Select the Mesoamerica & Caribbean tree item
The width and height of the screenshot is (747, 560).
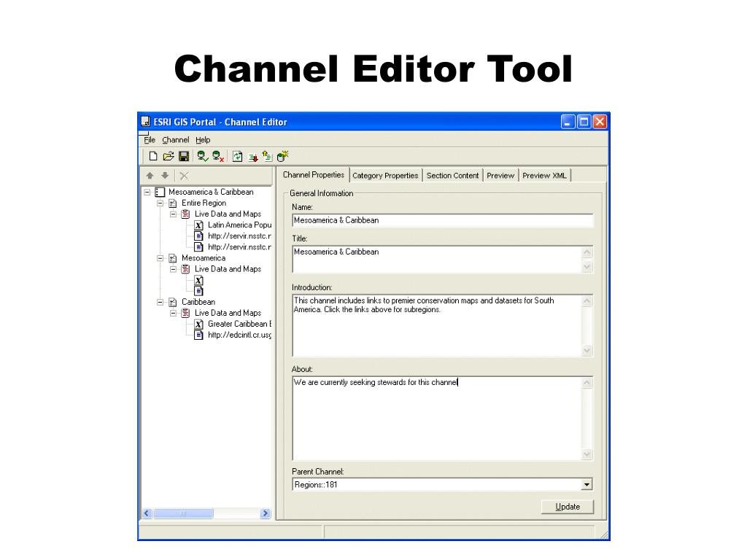pos(211,192)
